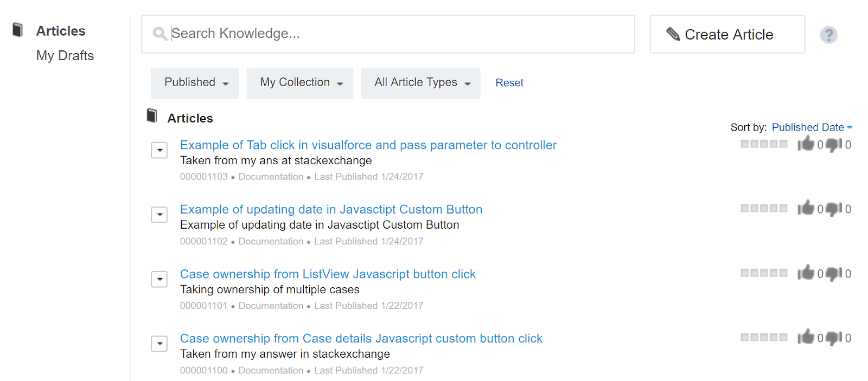Image resolution: width=868 pixels, height=381 pixels.
Task: Click 'Taken from my ans at stackexchange' text
Action: coord(276,160)
